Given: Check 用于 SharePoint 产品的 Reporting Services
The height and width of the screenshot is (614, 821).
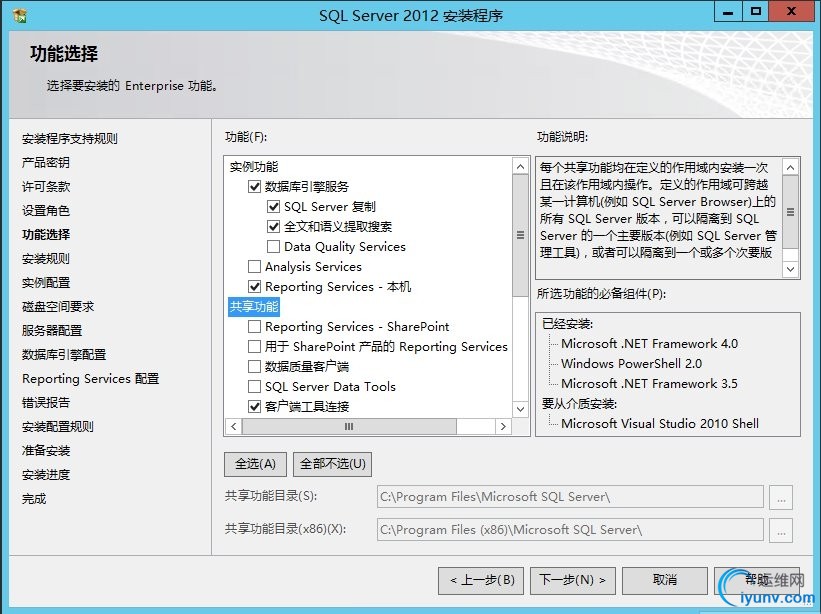Looking at the screenshot, I should point(254,347).
